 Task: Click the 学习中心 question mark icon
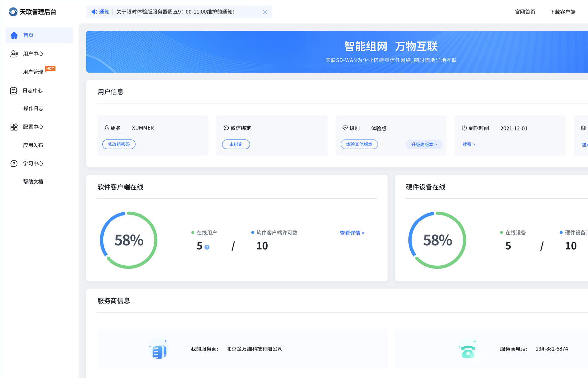click(x=14, y=163)
